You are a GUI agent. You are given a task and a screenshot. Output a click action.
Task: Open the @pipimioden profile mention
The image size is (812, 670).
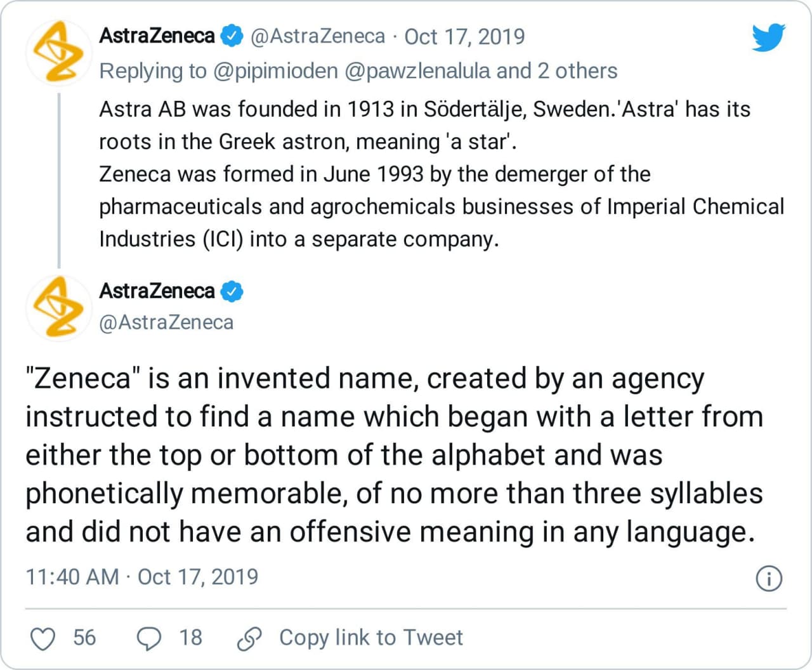276,71
